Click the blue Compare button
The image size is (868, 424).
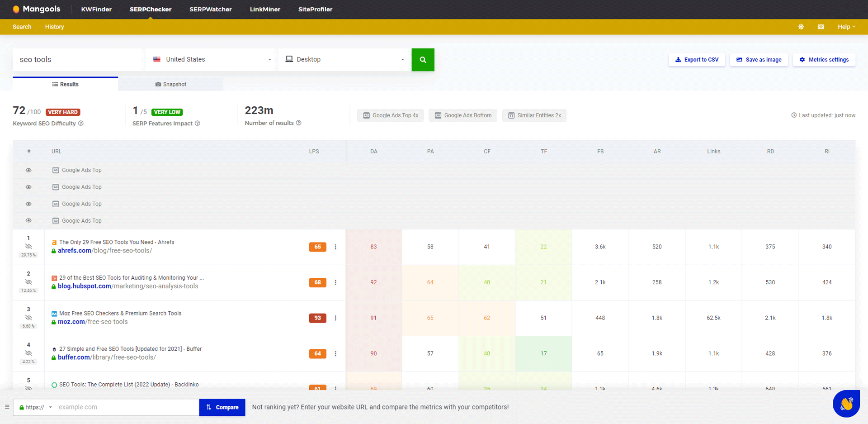pos(222,407)
